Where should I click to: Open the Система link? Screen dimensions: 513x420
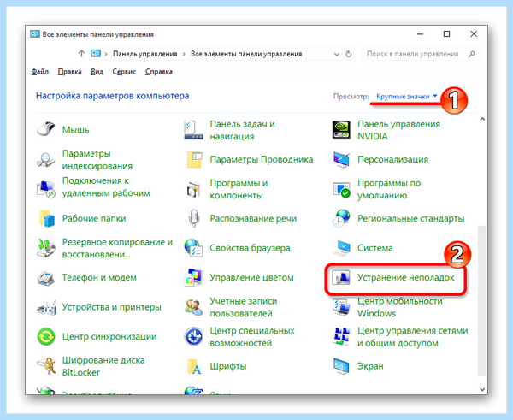[375, 248]
